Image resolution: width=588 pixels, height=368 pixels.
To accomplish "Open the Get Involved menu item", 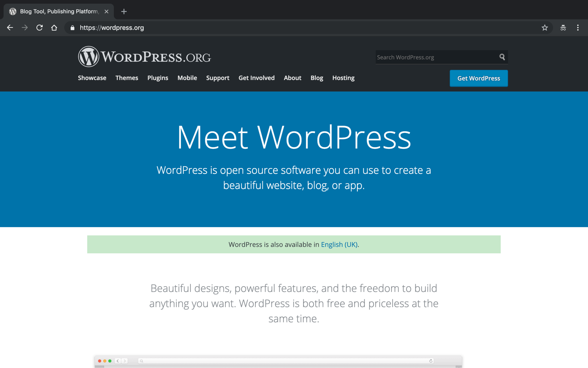I will pyautogui.click(x=257, y=78).
